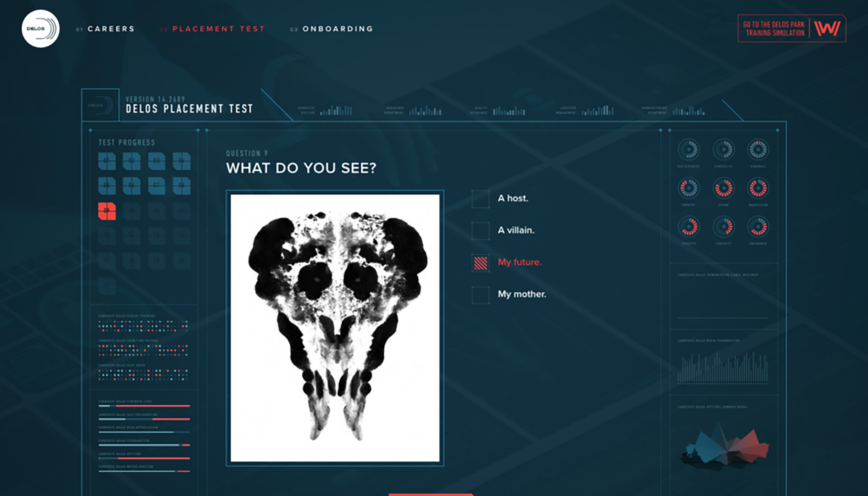Click the red button at bottom center

tap(430, 494)
